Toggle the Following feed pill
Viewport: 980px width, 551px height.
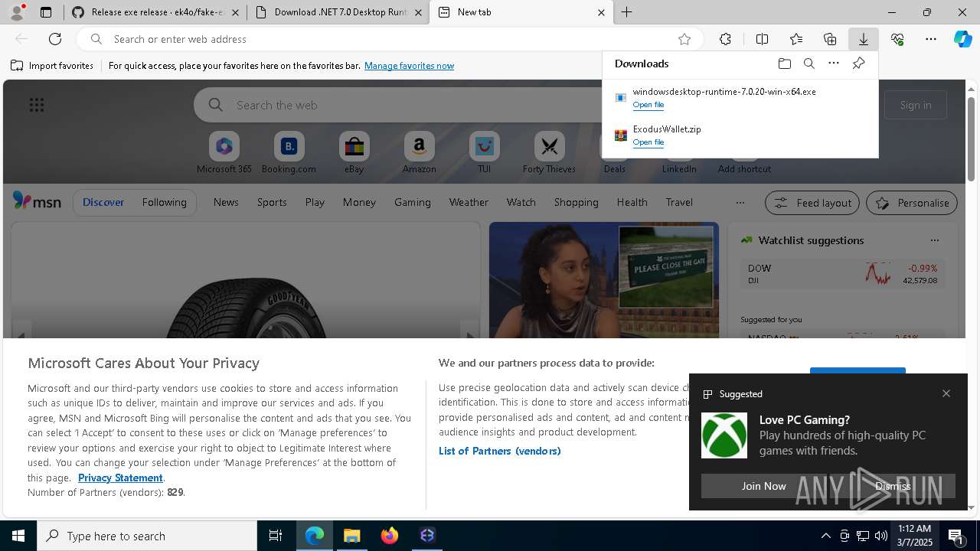coord(164,202)
